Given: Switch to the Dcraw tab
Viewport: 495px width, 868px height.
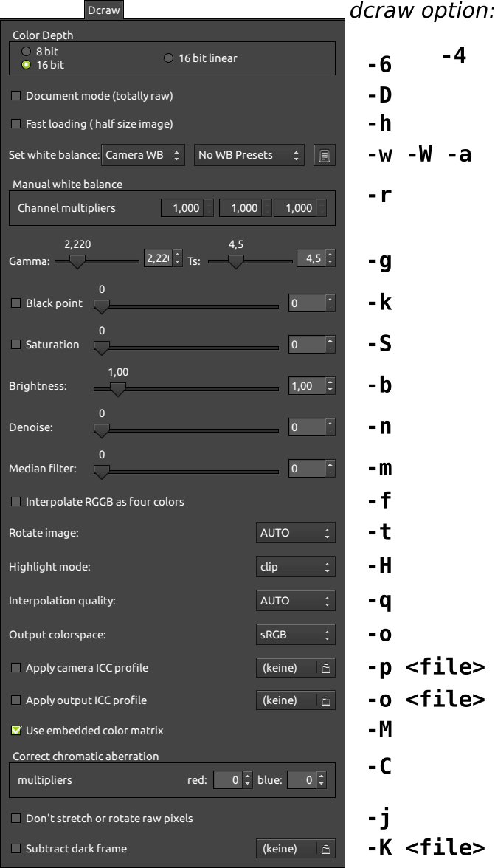Looking at the screenshot, I should point(104,10).
